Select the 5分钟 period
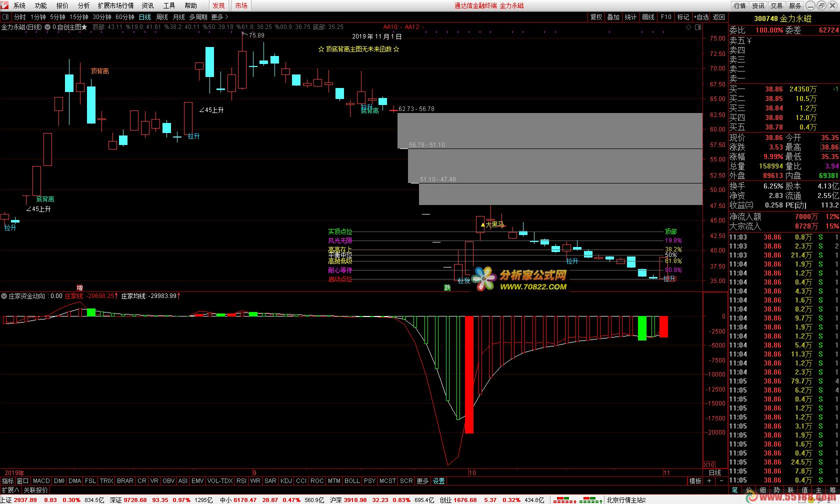The image size is (840, 504). click(57, 17)
